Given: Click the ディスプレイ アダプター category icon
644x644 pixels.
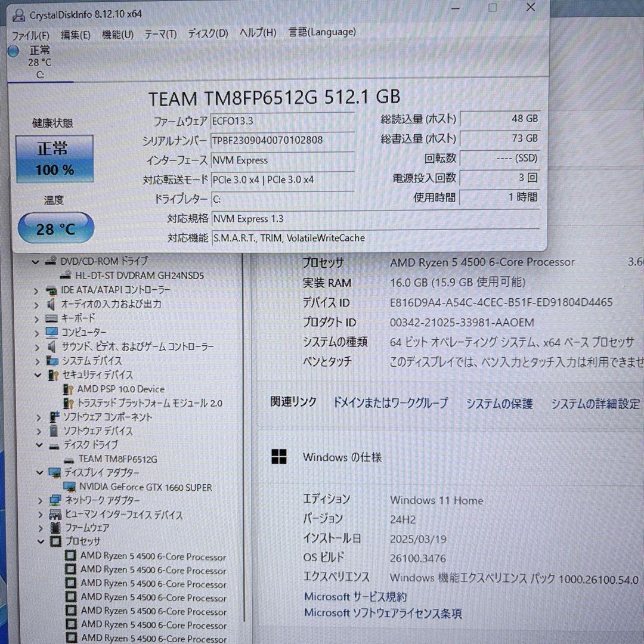Looking at the screenshot, I should pos(55,473).
